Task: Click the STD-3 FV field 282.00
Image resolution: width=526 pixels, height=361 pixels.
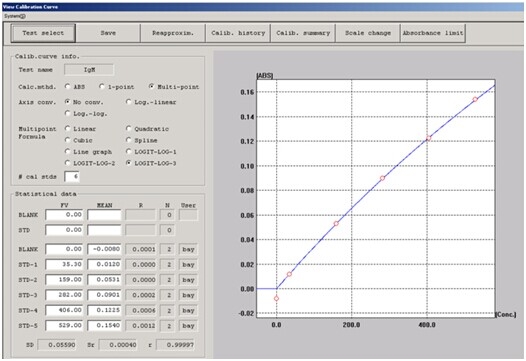Action: tap(64, 295)
